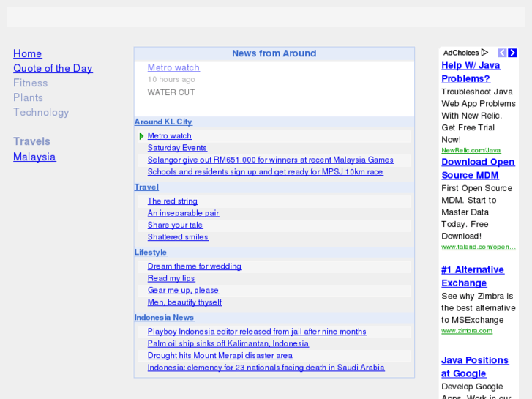The image size is (532, 399).
Task: Click the Help W/ Java Problems ad
Action: [471, 72]
